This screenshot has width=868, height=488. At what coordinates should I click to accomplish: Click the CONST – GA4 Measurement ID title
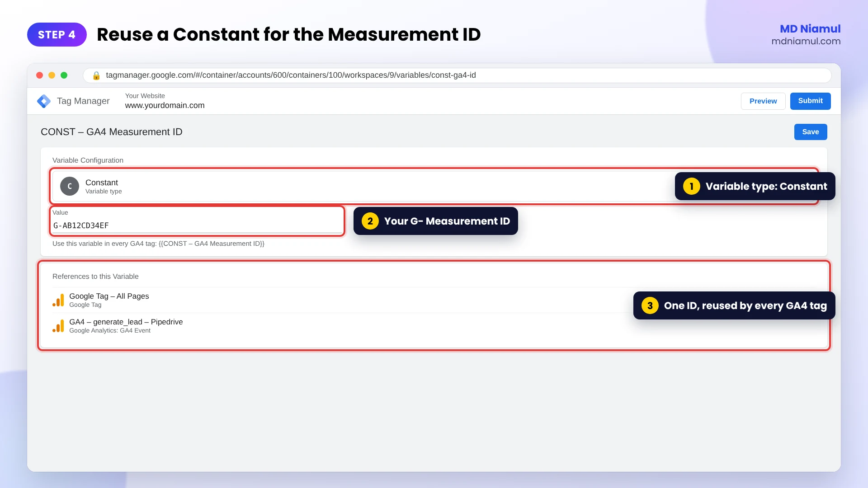(112, 132)
